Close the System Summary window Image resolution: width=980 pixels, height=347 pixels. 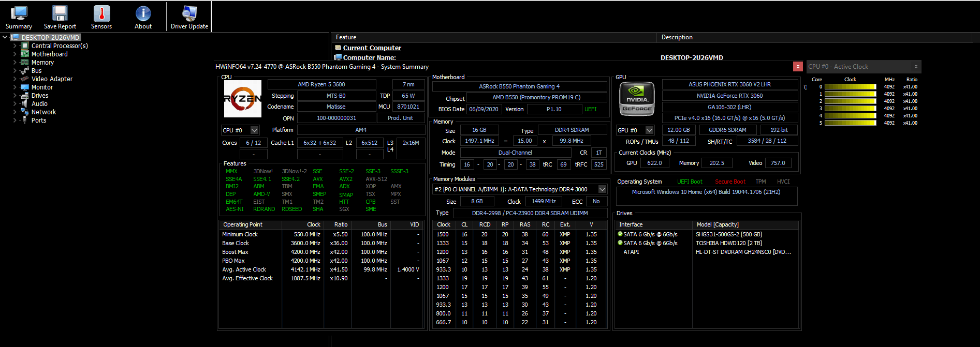coord(798,66)
